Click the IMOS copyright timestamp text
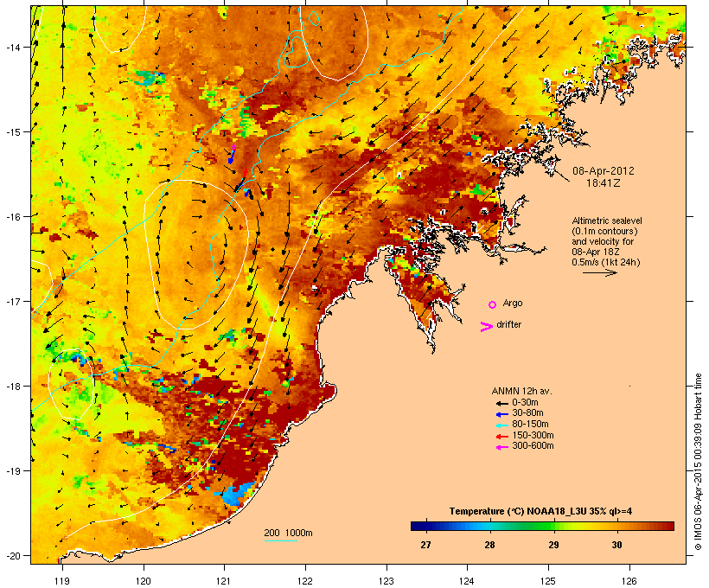The width and height of the screenshot is (709, 588). click(698, 462)
